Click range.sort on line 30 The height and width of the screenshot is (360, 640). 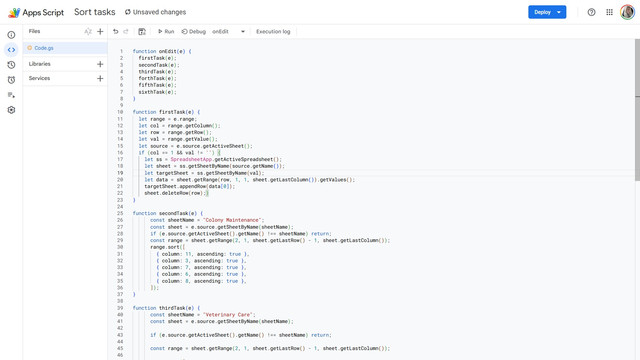click(x=165, y=247)
